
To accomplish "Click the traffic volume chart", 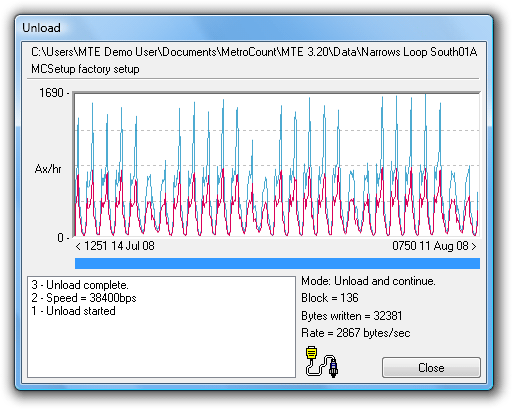I will [277, 164].
